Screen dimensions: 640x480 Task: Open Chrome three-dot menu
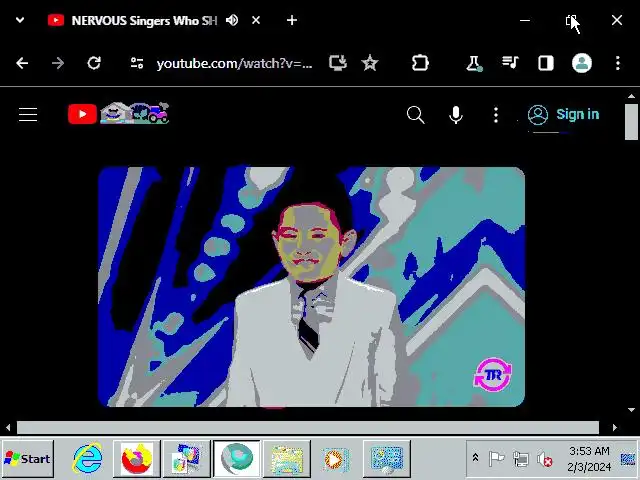pyautogui.click(x=618, y=63)
